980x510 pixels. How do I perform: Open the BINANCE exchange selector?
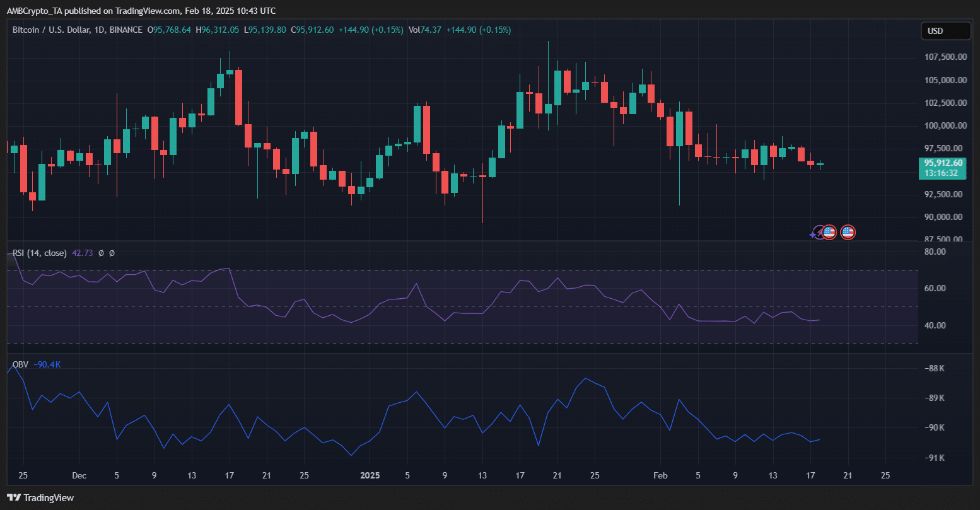click(126, 29)
